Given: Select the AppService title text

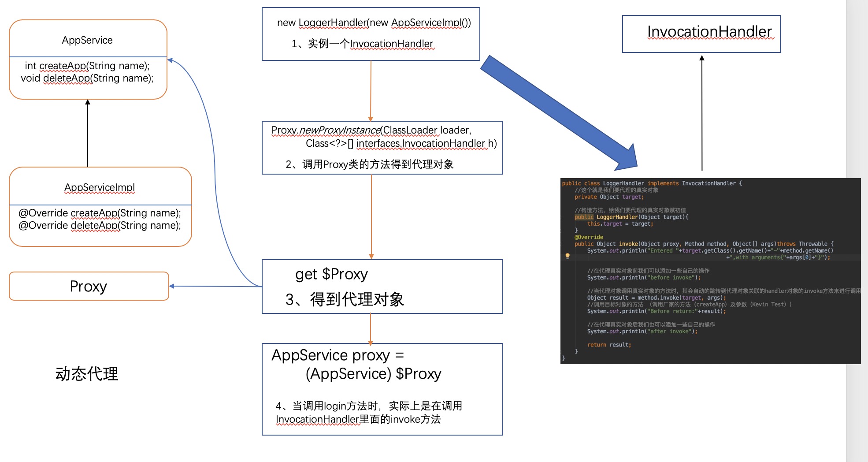Looking at the screenshot, I should (87, 40).
